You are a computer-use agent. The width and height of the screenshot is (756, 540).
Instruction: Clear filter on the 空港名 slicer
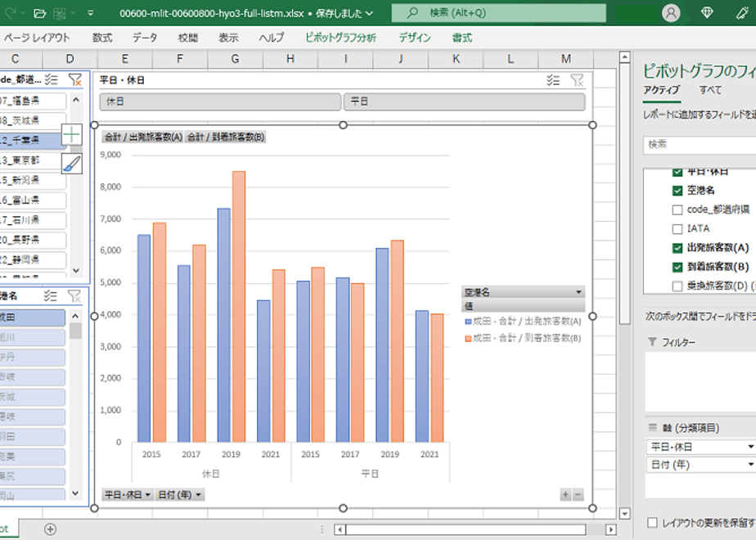coord(74,296)
